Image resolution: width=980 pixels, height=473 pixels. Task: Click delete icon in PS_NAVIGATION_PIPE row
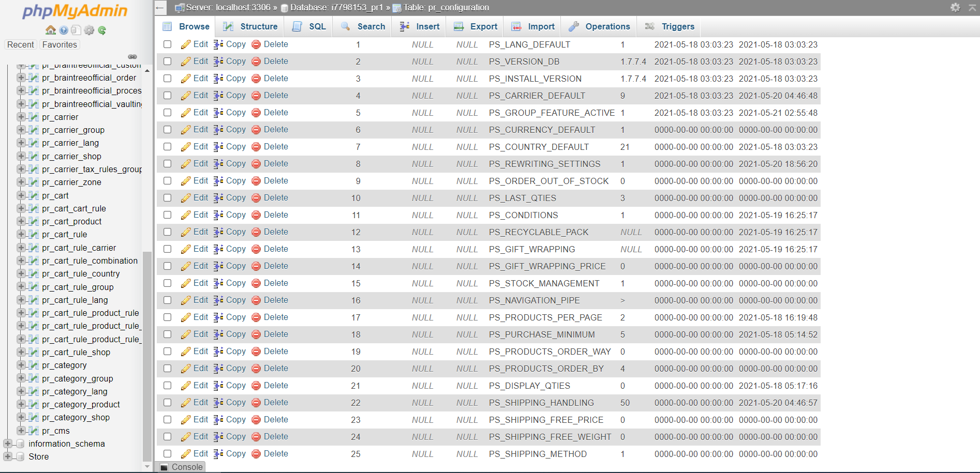point(256,300)
